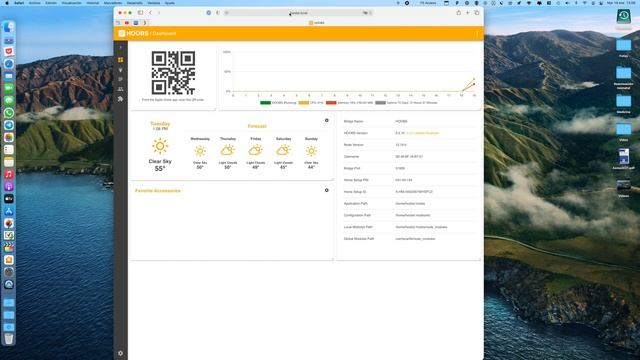
Task: Open the App Store from the Dock
Action: point(9,211)
